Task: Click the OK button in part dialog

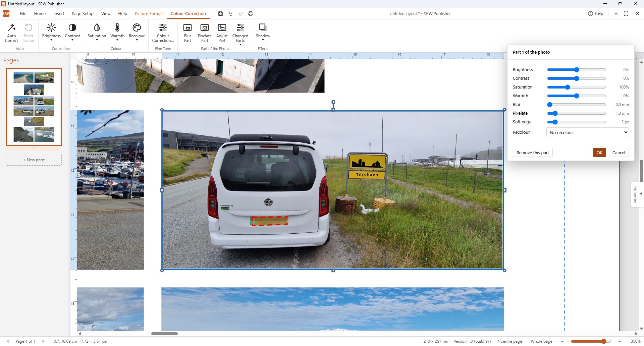Action: coord(599,153)
